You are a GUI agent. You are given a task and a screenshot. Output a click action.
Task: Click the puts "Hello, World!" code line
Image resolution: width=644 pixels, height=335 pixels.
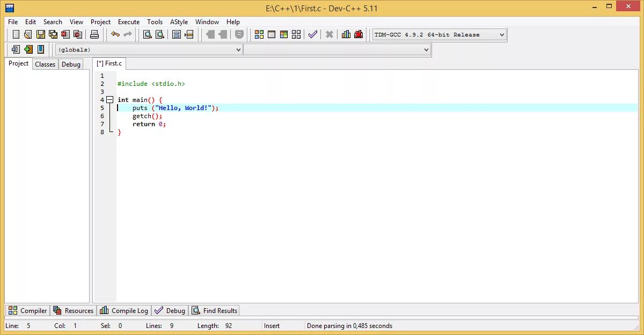click(x=175, y=108)
